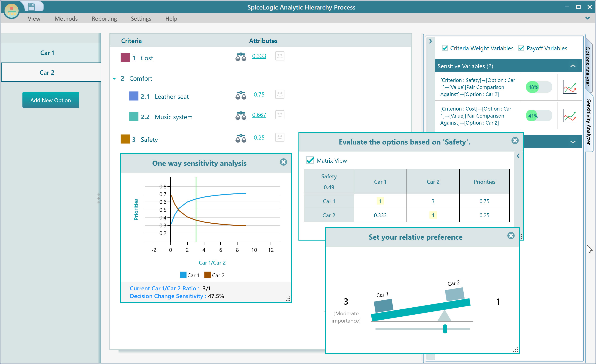596x364 pixels.
Task: Select matrix cell with value 0.333
Action: coord(380,215)
